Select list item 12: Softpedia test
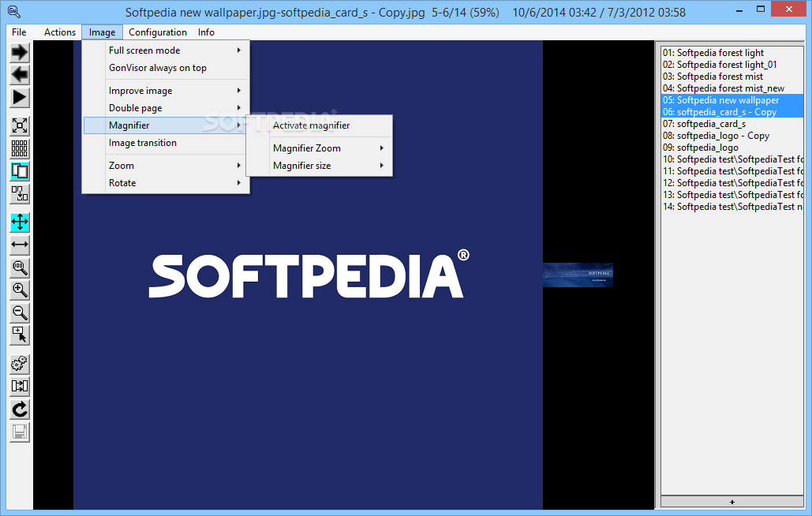This screenshot has height=516, width=812. 732,183
